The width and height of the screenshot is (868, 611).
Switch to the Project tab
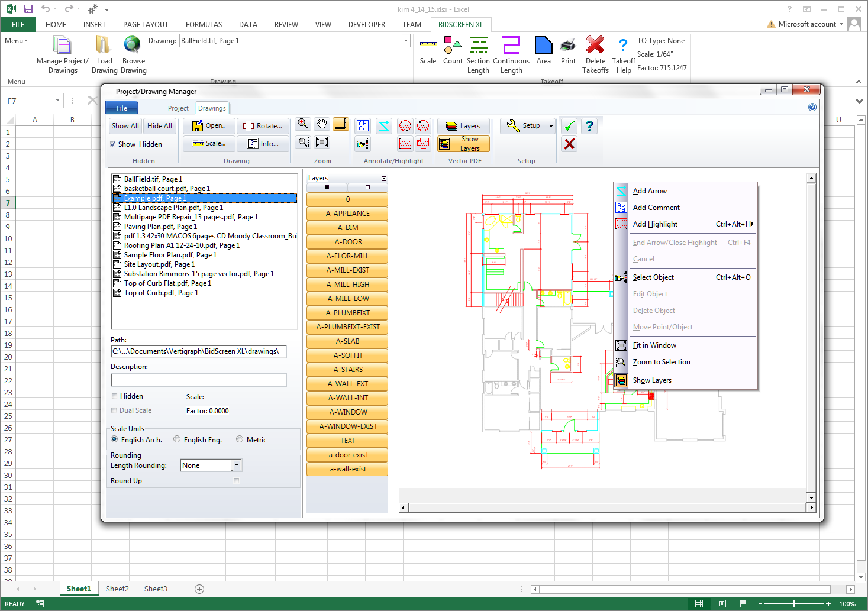click(178, 108)
